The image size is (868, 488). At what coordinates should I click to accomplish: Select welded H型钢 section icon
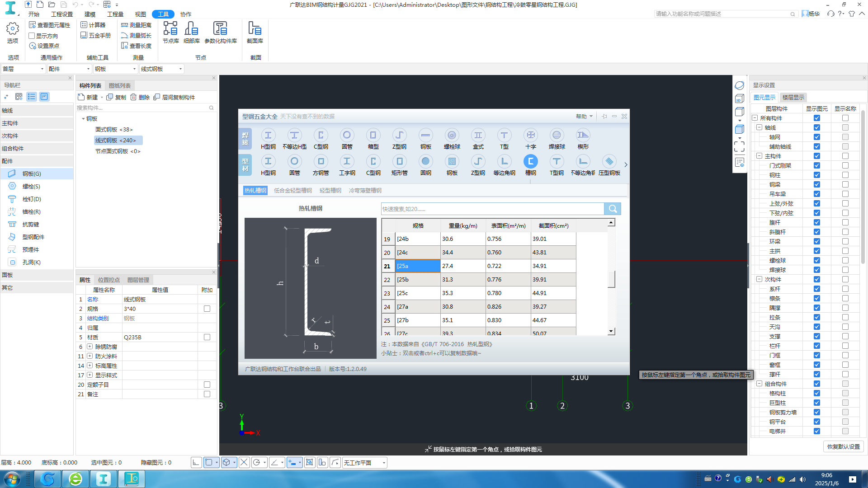click(x=268, y=139)
